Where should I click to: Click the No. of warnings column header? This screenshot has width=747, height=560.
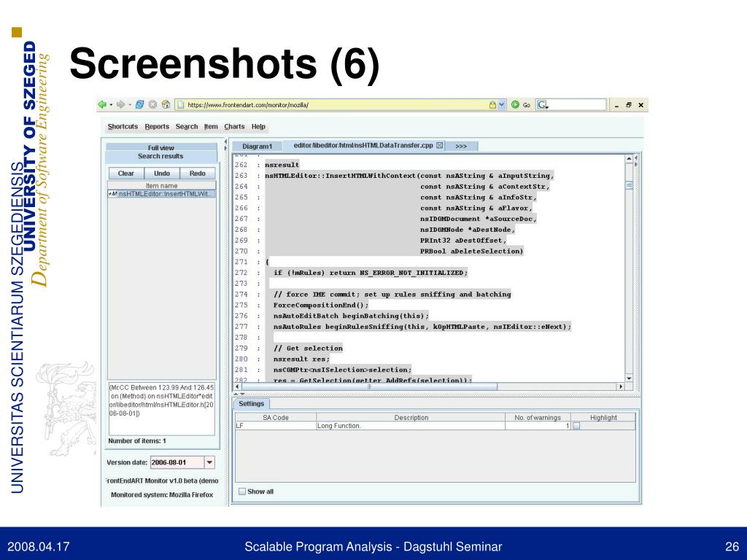click(x=538, y=417)
